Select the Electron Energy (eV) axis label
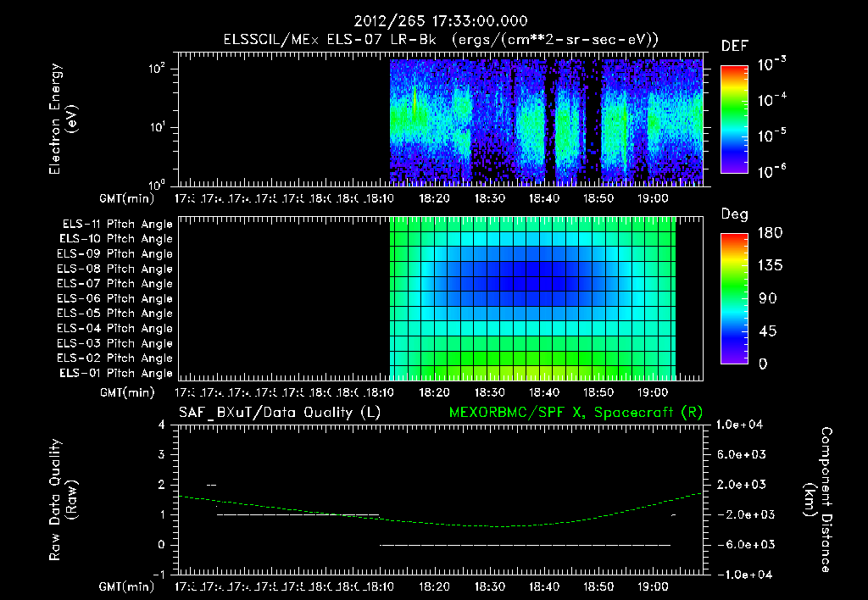 point(63,119)
